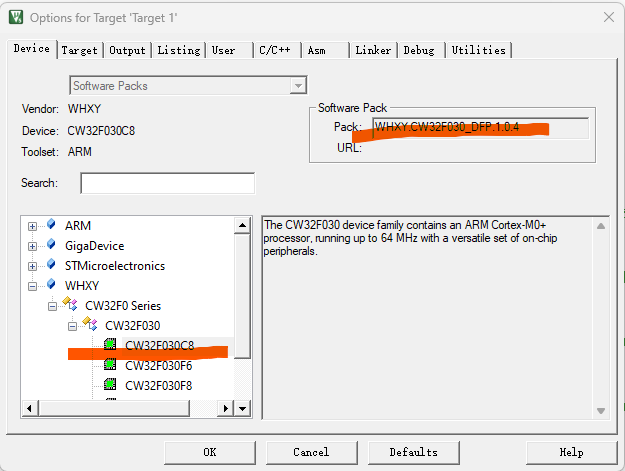Select CW32F030C8 in the device tree

pos(159,345)
